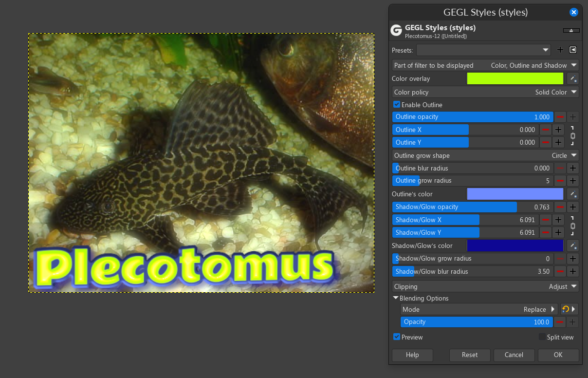
Task: Decrease Shadow/Glow Y value
Action: (x=546, y=232)
